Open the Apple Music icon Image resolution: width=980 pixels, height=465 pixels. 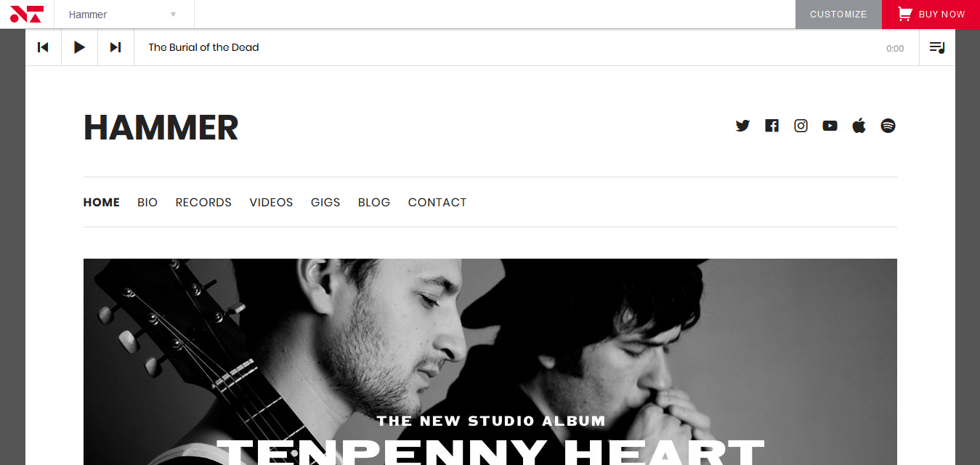[x=859, y=126]
